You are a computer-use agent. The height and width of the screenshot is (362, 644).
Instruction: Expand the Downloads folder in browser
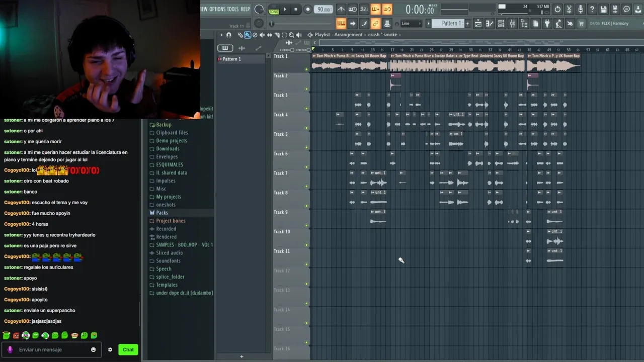pos(168,149)
